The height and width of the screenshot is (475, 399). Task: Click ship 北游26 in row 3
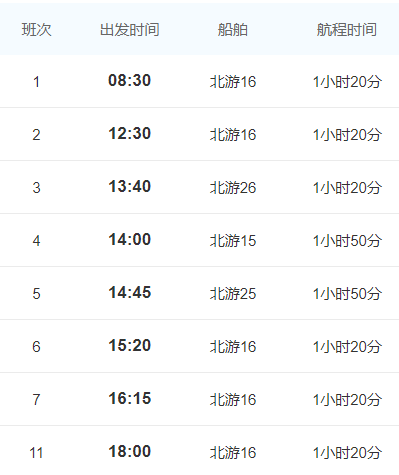click(x=233, y=188)
